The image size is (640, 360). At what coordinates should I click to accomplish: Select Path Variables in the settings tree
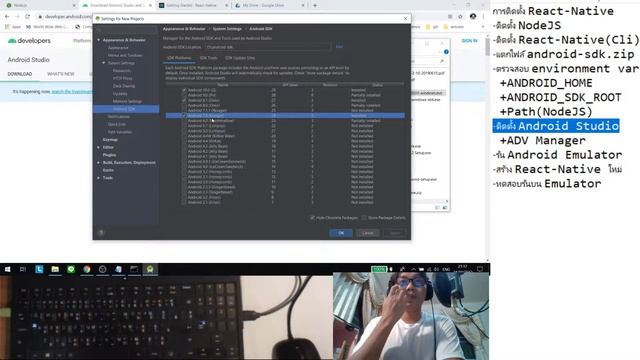(120, 132)
